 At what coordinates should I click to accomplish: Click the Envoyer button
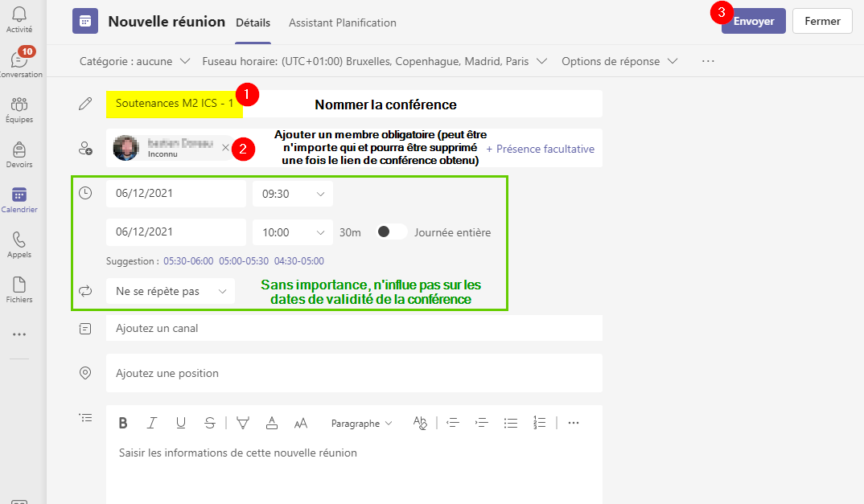point(753,21)
